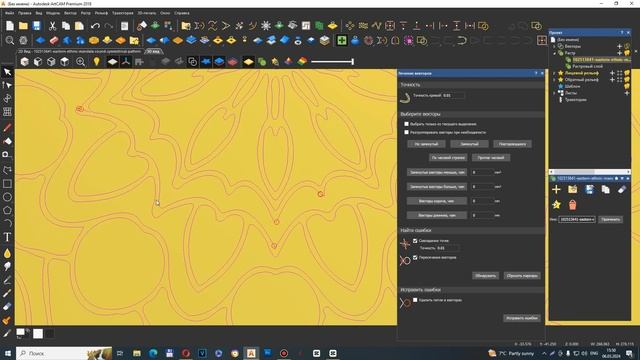Click the 'По часовой стрелке' button
640x360 pixels.
(x=448, y=158)
